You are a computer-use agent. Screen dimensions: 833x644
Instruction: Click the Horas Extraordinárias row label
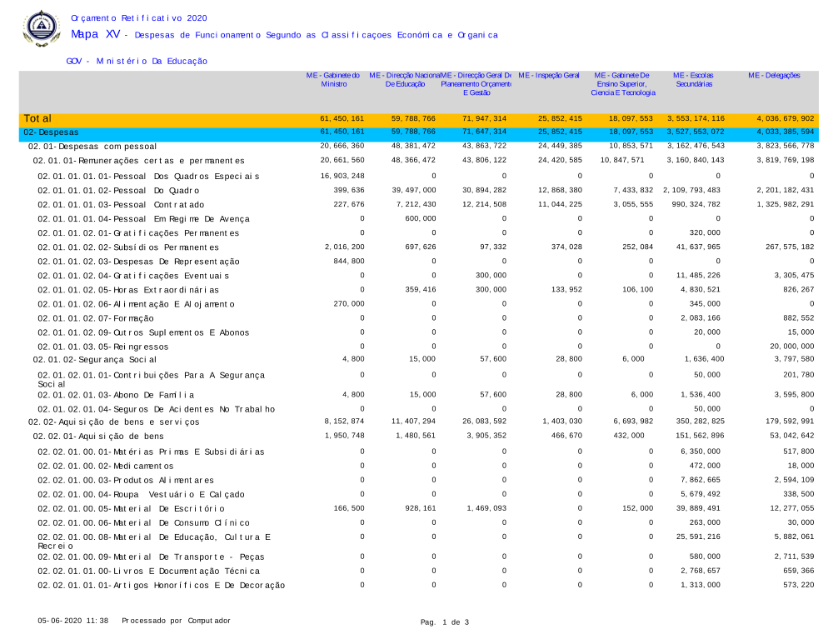(x=127, y=290)
